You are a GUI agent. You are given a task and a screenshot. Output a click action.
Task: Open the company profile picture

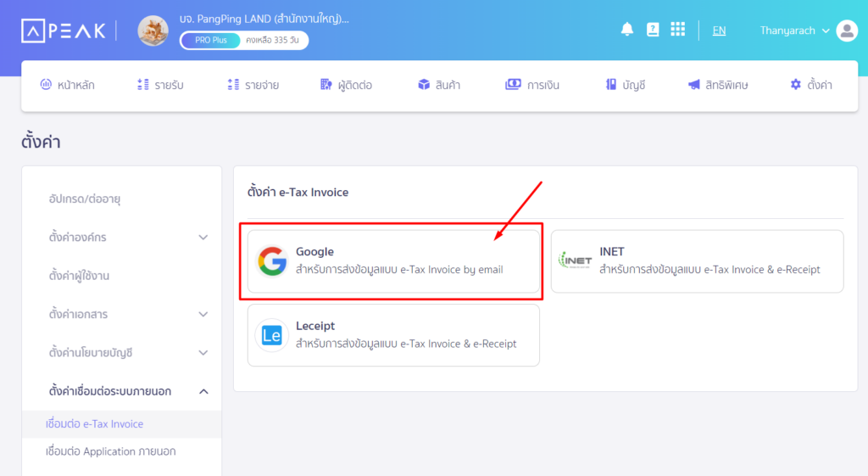click(153, 31)
